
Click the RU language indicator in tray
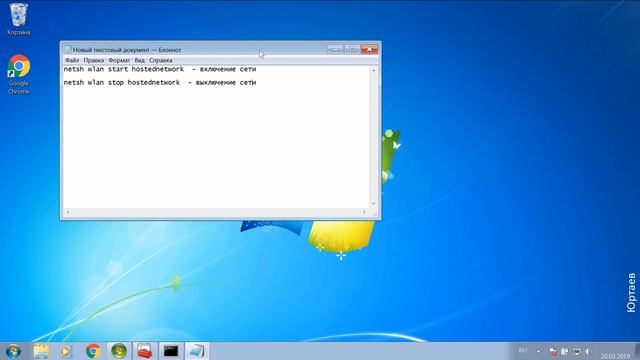tap(523, 351)
